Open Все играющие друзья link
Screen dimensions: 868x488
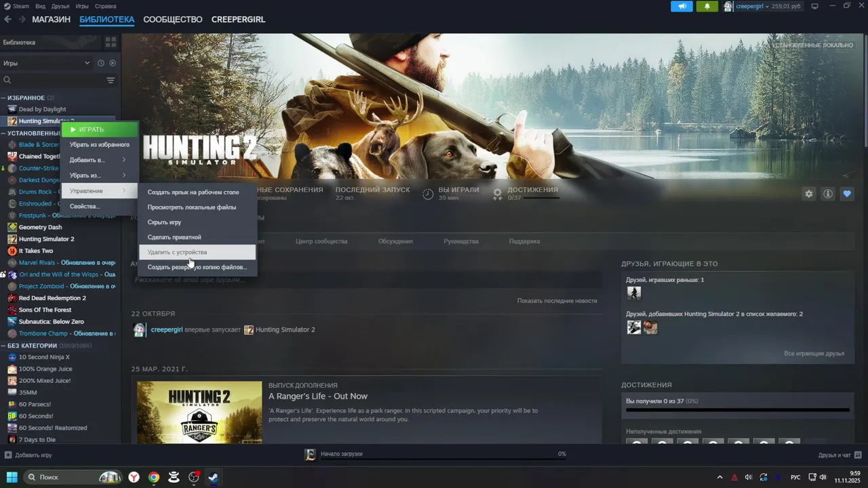814,354
